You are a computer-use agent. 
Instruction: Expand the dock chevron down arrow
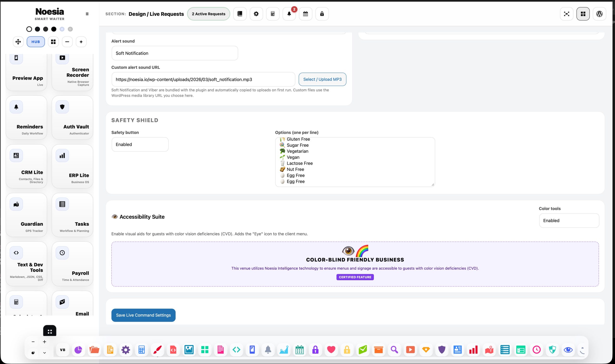coord(44,353)
